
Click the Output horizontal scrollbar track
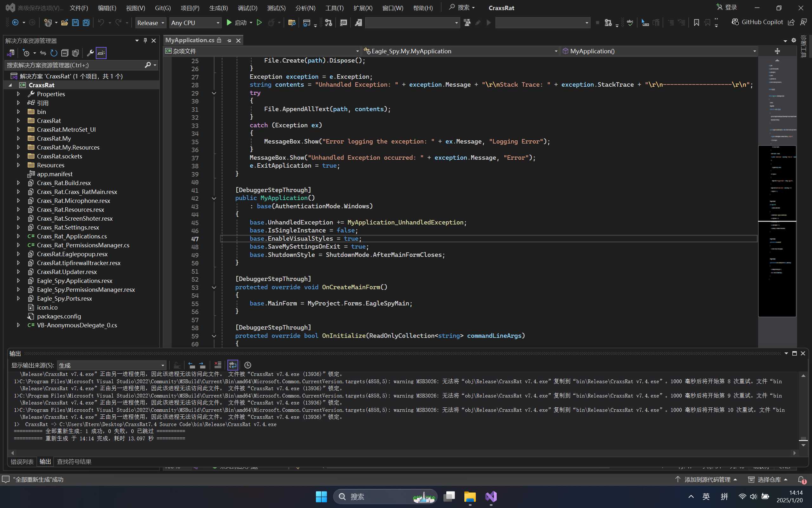[x=404, y=453]
